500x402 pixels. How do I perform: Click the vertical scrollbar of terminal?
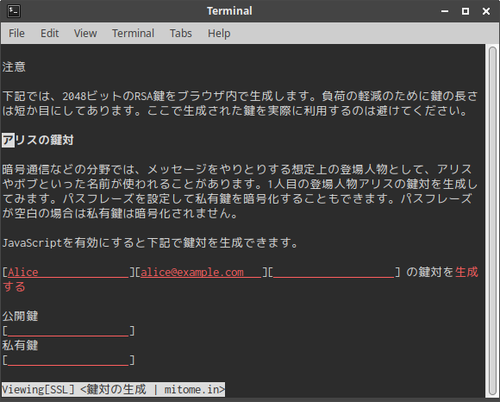tap(493, 220)
